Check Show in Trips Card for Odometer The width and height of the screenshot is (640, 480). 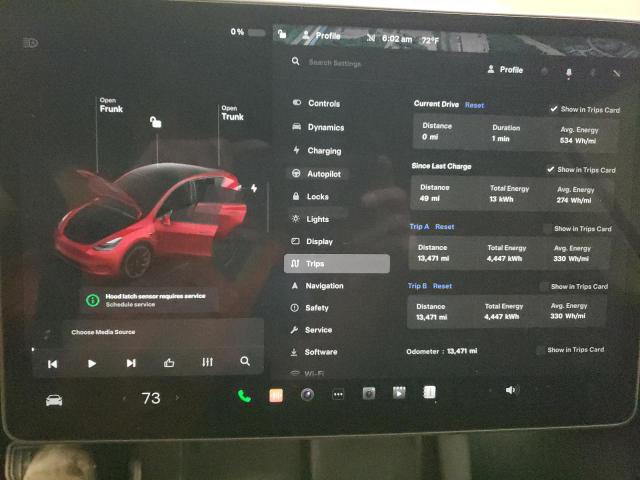pos(540,350)
